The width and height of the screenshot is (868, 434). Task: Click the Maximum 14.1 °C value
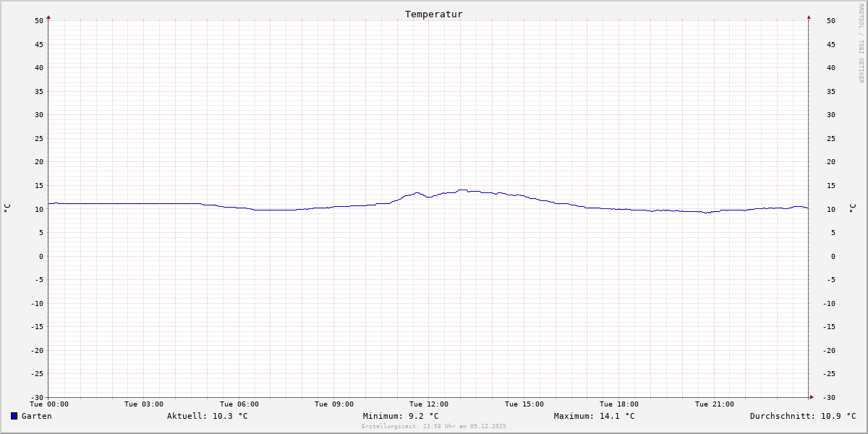[x=594, y=416]
